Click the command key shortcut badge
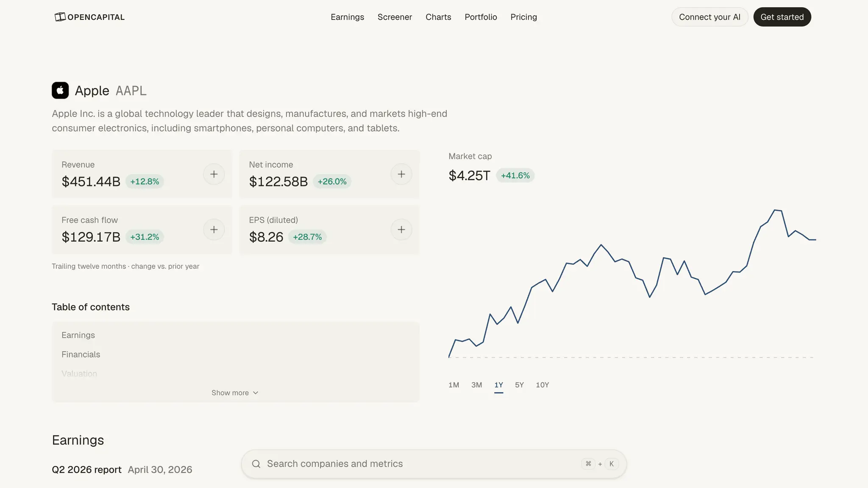This screenshot has height=488, width=868. coord(588,464)
